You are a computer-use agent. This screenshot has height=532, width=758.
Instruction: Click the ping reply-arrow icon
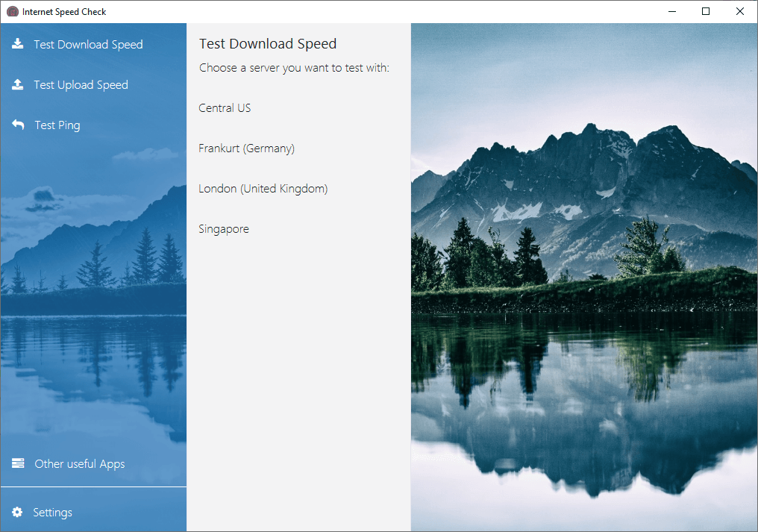click(18, 125)
